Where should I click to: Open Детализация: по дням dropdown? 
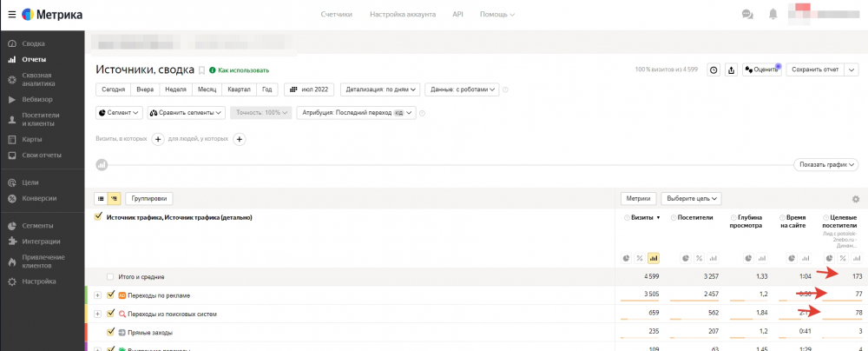click(x=380, y=89)
